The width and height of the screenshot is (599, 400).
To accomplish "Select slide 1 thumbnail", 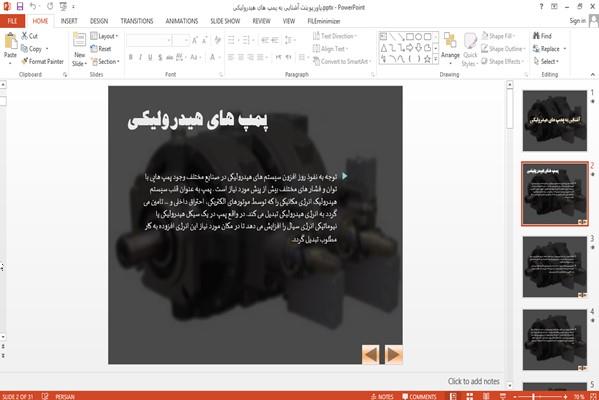I will coord(555,120).
